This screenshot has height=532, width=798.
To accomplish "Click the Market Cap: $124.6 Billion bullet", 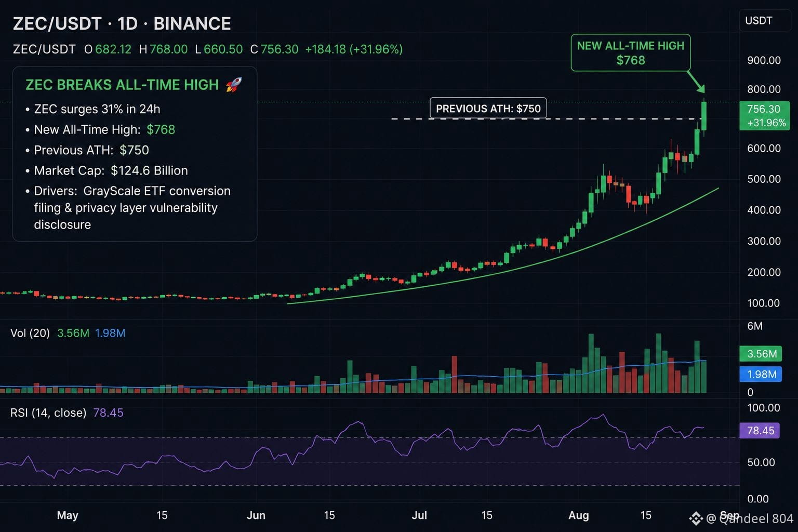I will click(x=107, y=170).
